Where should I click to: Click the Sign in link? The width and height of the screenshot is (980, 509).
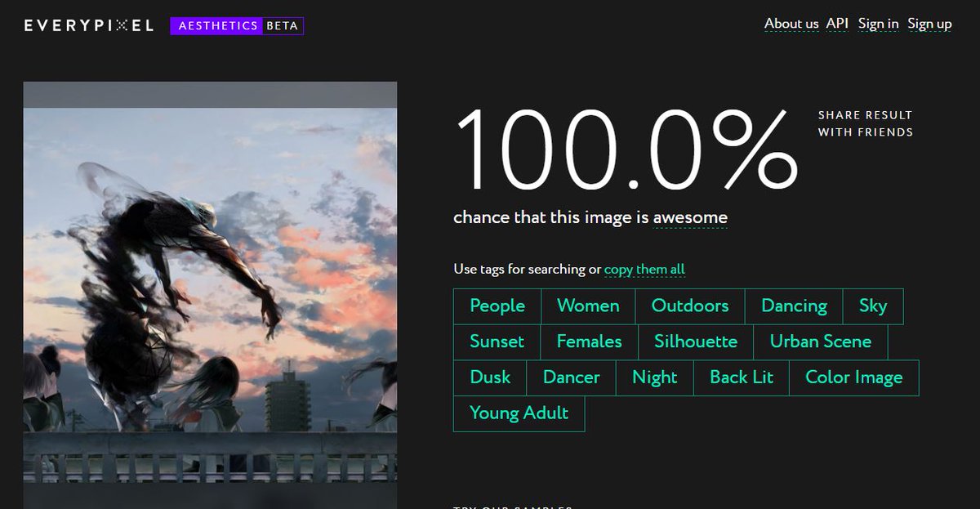[x=879, y=24]
